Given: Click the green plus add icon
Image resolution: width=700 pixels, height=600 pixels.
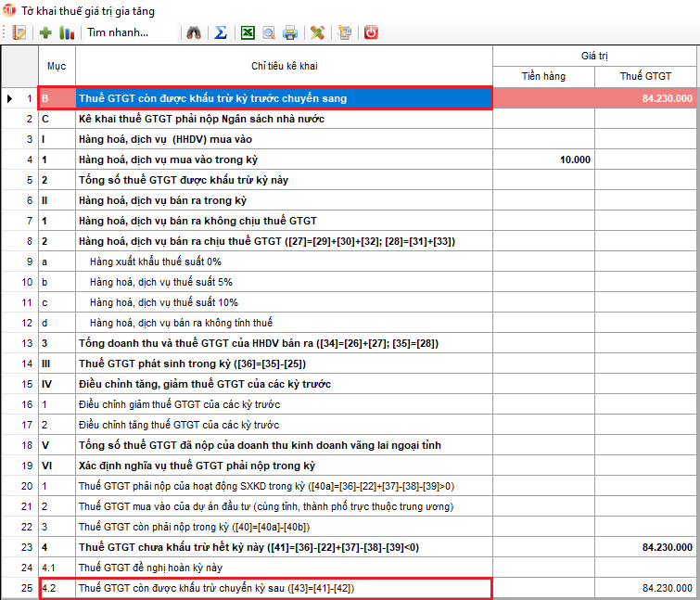Looking at the screenshot, I should click(46, 32).
